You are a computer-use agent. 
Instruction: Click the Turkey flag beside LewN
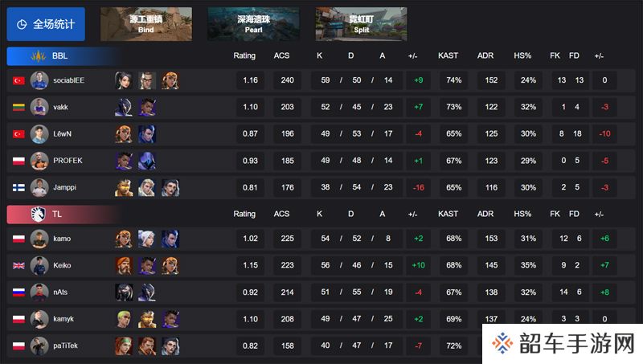18,134
